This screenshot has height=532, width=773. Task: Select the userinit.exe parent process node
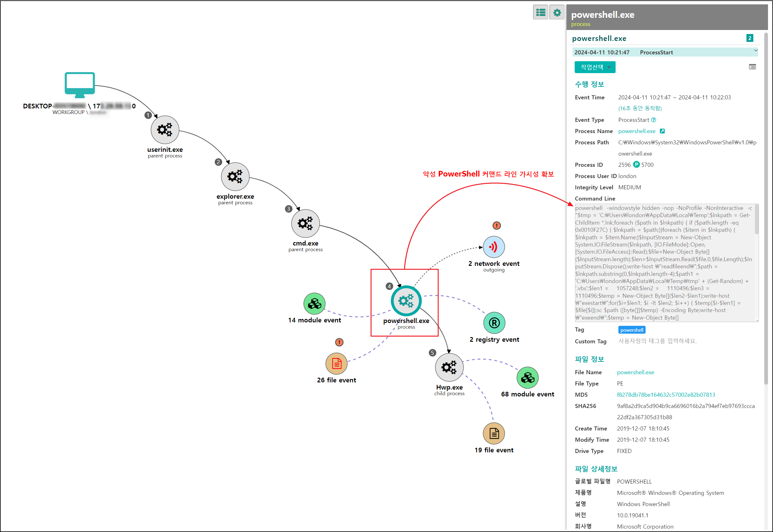coord(165,130)
